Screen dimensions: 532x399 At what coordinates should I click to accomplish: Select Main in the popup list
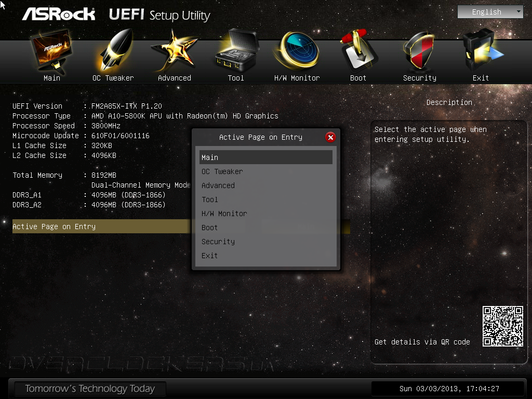coord(266,157)
